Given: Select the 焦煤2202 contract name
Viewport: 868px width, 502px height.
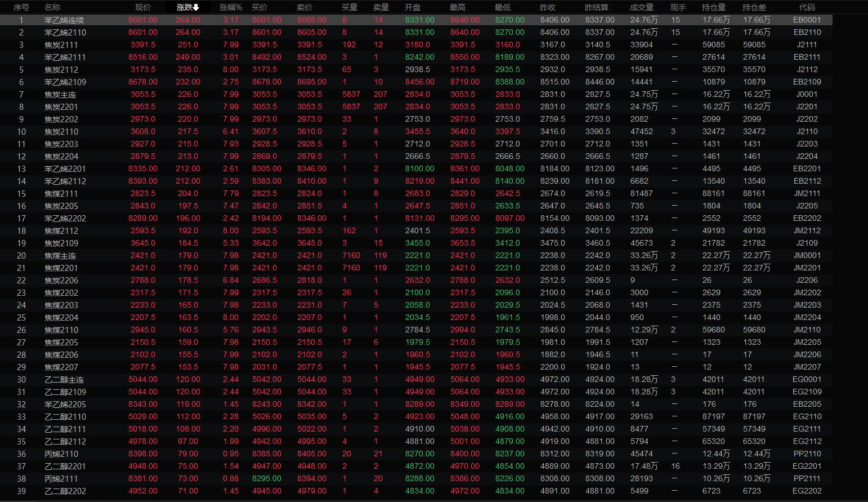Looking at the screenshot, I should coord(61,293).
